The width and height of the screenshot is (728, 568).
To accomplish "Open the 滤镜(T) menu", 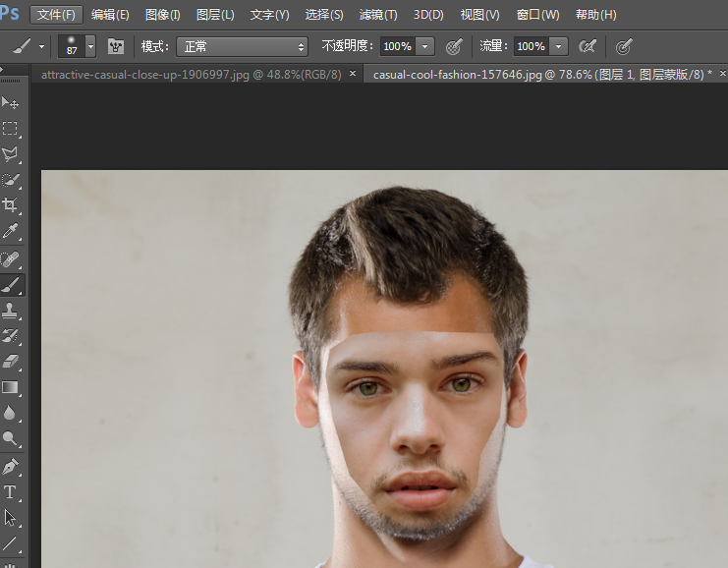I will (x=378, y=15).
